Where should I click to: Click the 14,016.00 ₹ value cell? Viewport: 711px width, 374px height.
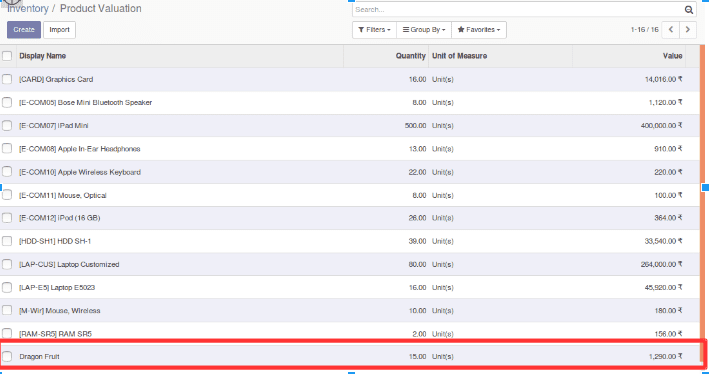click(x=663, y=79)
